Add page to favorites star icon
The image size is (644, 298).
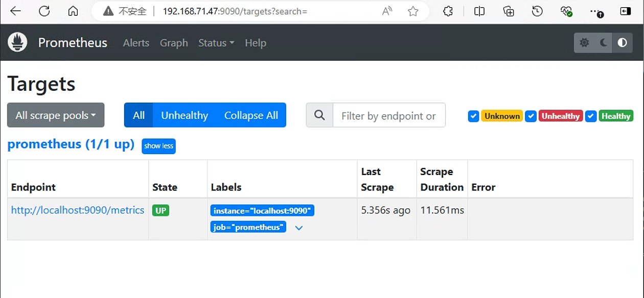[413, 11]
